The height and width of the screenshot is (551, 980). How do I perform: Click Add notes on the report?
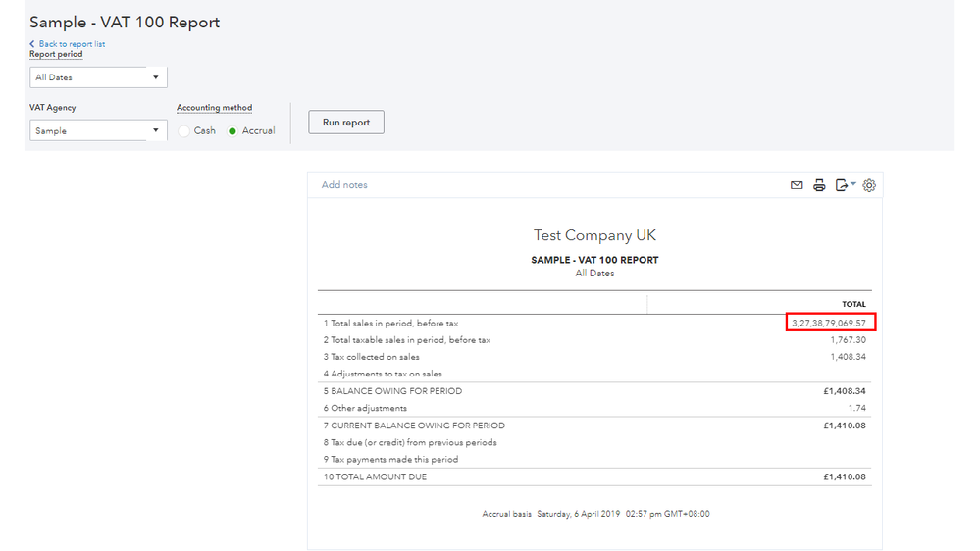[x=344, y=185]
